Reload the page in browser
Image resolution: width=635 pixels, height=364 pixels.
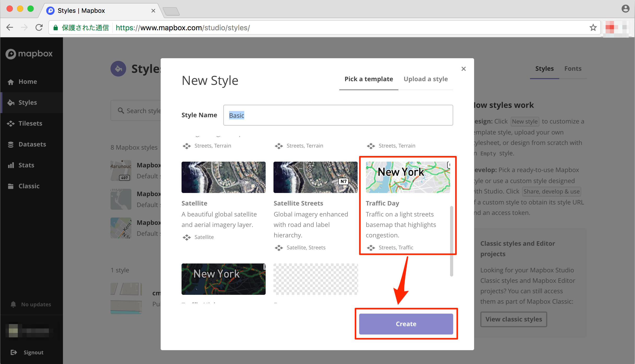pos(39,27)
